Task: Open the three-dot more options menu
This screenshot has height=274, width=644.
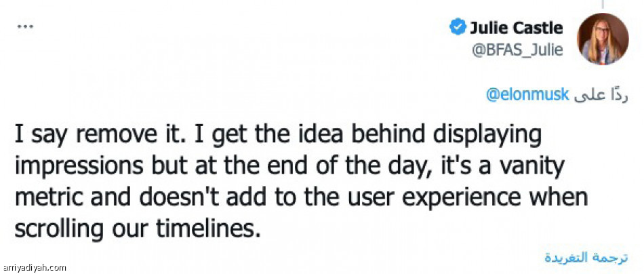Action: coord(25,26)
